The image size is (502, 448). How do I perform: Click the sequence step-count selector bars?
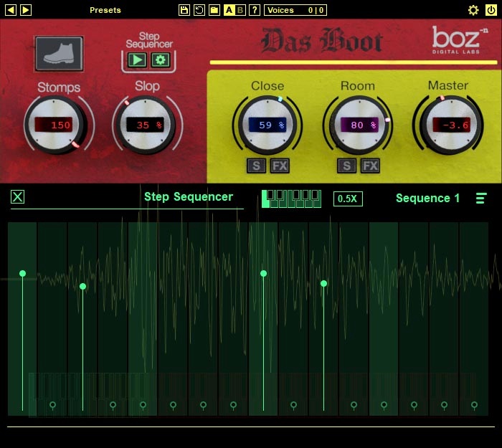pos(291,199)
